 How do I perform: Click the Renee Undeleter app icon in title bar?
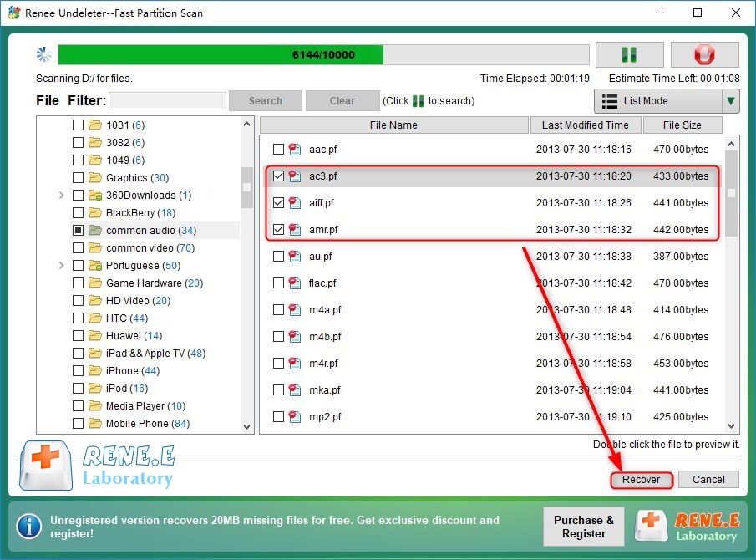(x=14, y=13)
